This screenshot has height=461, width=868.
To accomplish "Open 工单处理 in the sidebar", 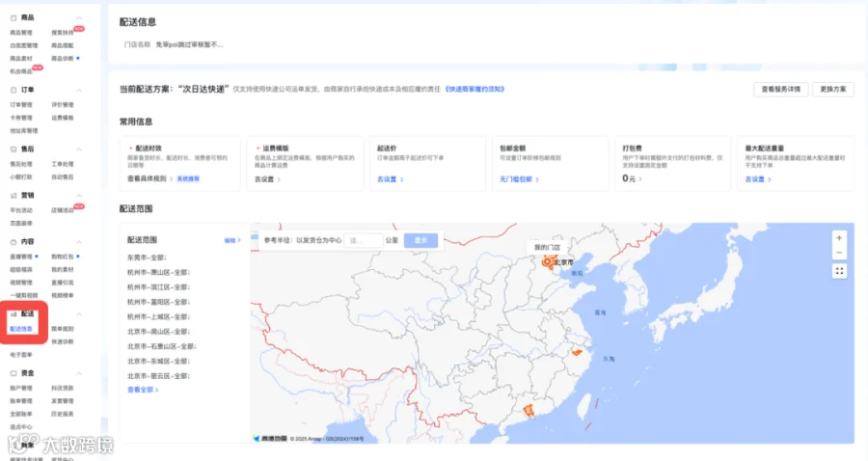I will tap(62, 164).
